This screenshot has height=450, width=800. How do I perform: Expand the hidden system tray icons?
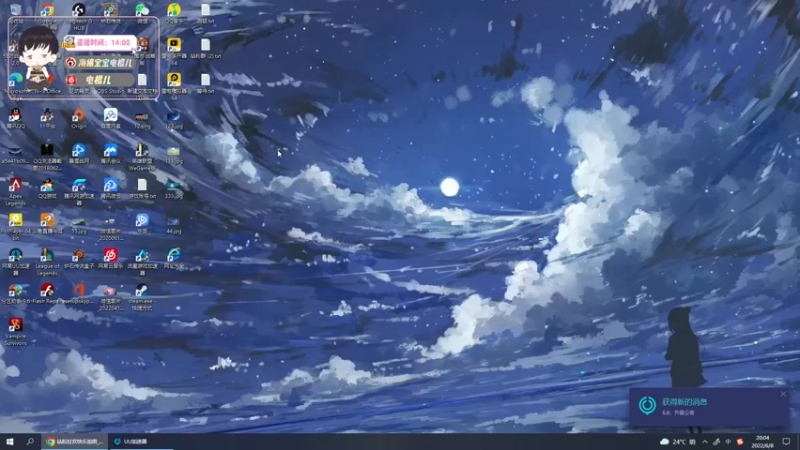tap(705, 442)
